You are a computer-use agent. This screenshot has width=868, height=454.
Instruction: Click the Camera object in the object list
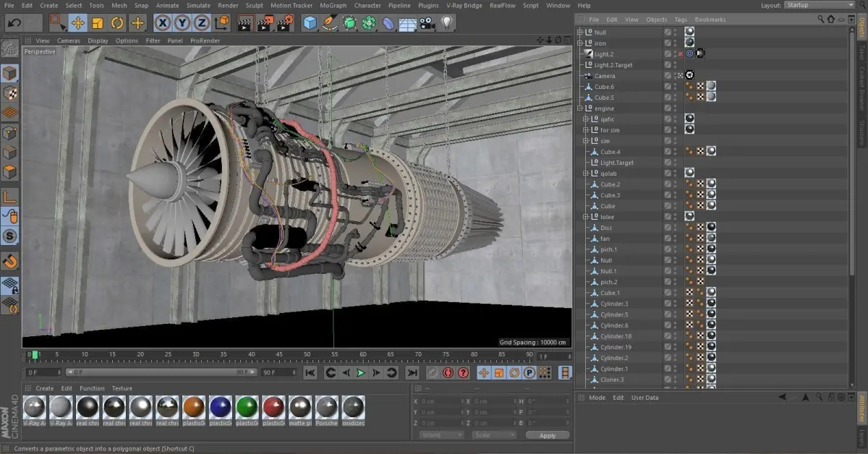pyautogui.click(x=605, y=76)
